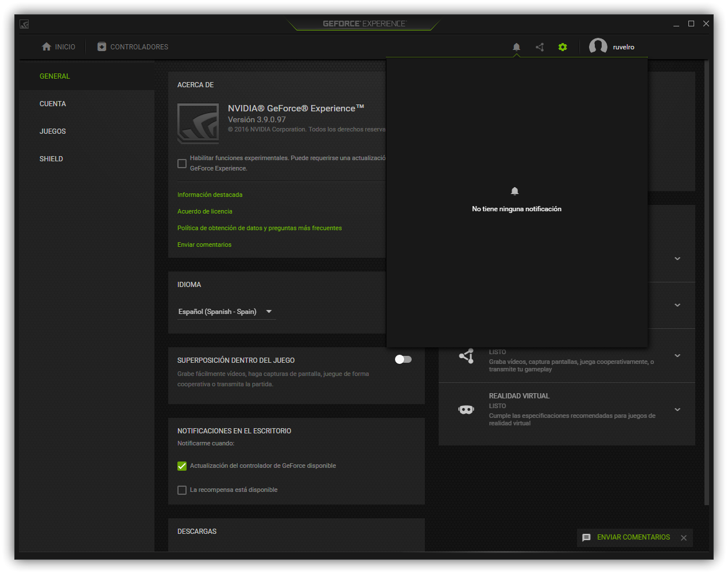The width and height of the screenshot is (728, 574).
Task: Open the Español language dropdown
Action: point(226,312)
